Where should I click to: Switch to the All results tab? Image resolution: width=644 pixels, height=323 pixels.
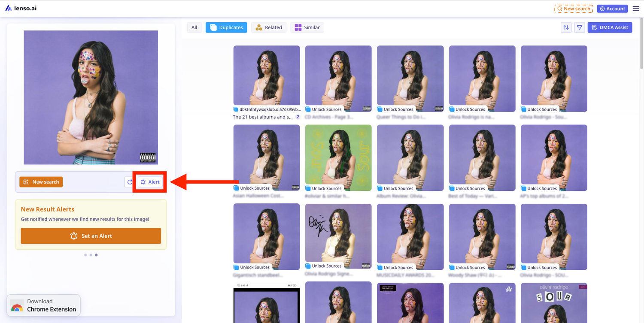[194, 27]
